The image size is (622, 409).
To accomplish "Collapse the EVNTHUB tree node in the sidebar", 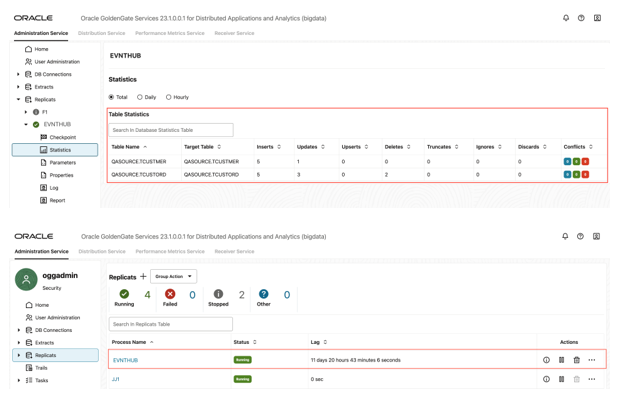I will point(26,124).
